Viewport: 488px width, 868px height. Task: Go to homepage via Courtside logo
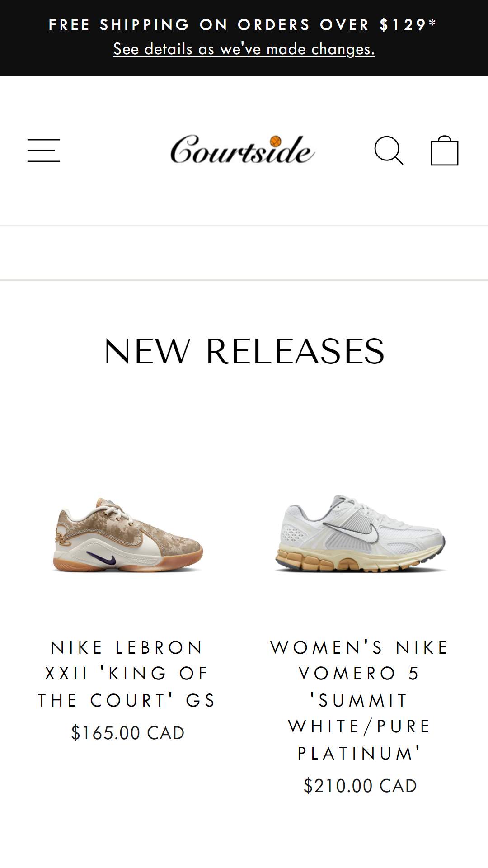tap(242, 149)
